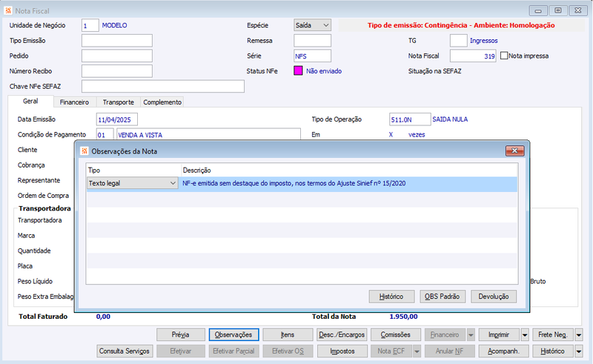The image size is (593, 364).
Task: Click the Histórico button in the bottom row
Action: coord(553,351)
